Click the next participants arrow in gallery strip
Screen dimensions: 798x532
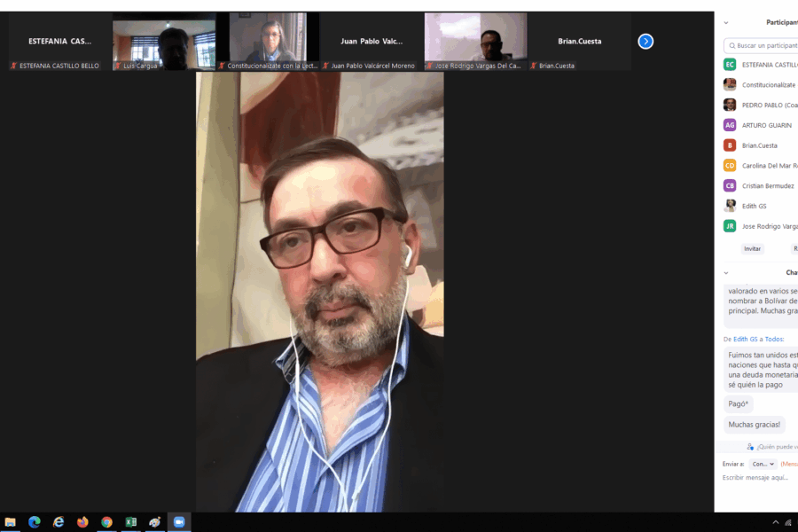click(645, 41)
